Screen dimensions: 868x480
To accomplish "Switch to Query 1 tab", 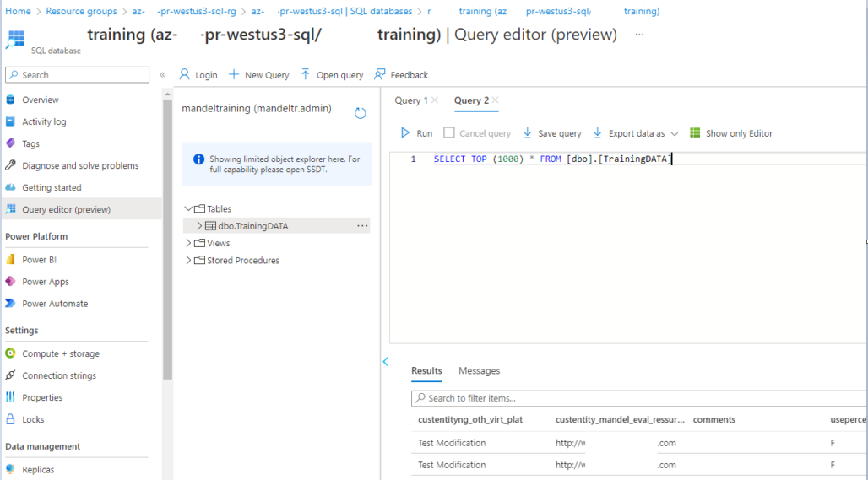I will (410, 100).
